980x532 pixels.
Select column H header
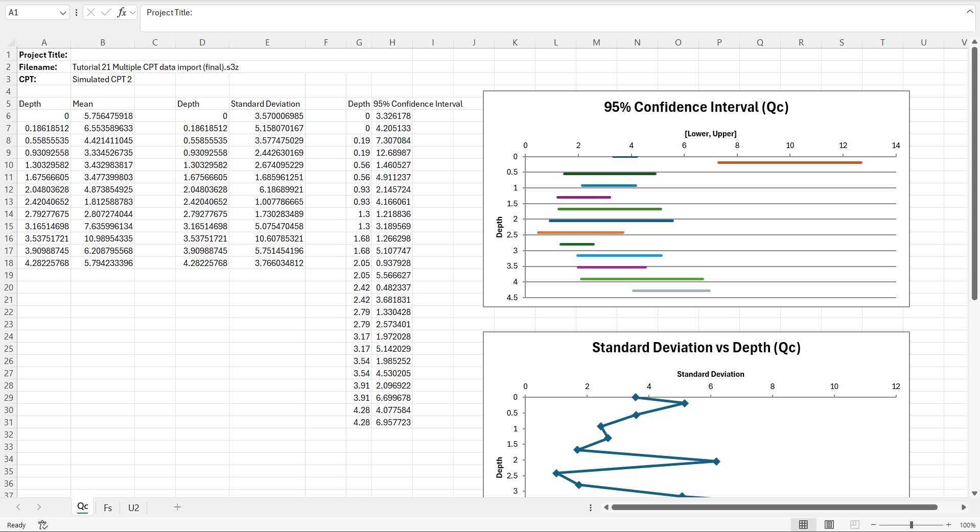[392, 42]
